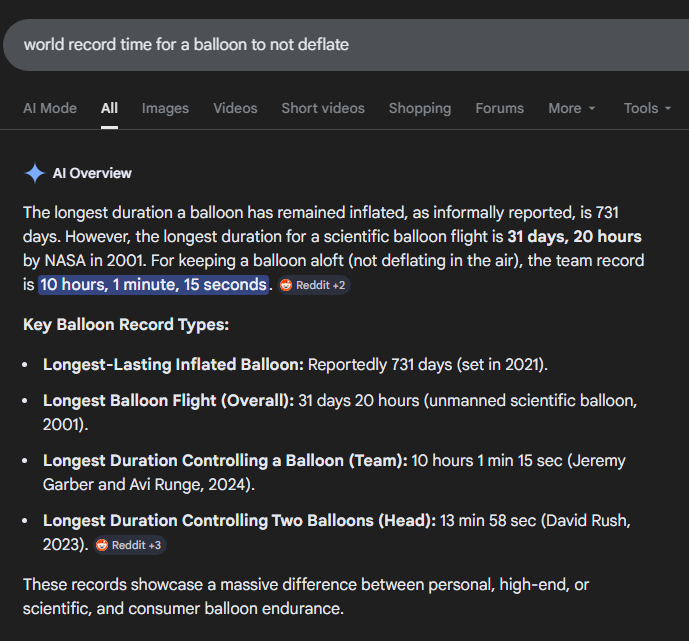Click the AI Overview sparkle icon

point(35,174)
